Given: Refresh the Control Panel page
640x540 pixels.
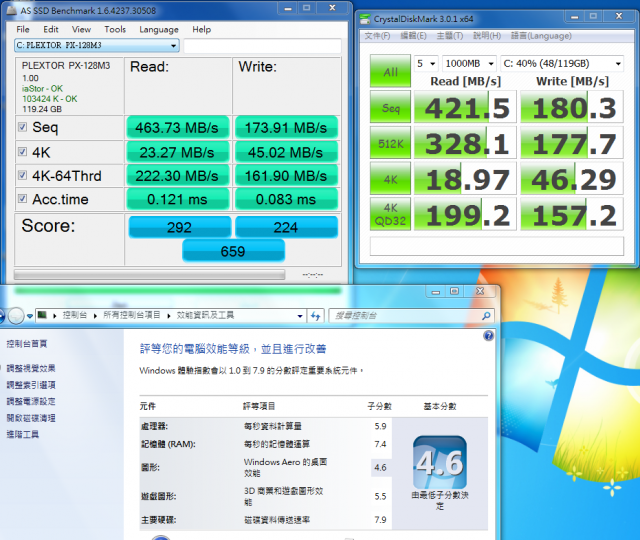Looking at the screenshot, I should 316,316.
